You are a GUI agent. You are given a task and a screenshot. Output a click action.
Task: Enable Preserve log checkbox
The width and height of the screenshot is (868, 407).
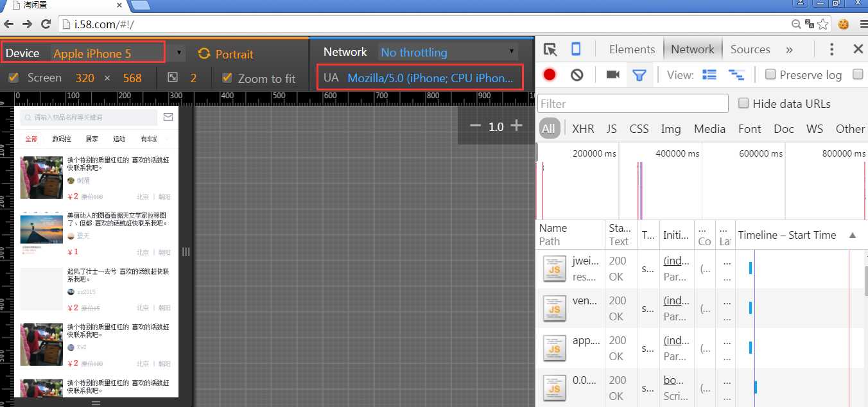(x=770, y=74)
